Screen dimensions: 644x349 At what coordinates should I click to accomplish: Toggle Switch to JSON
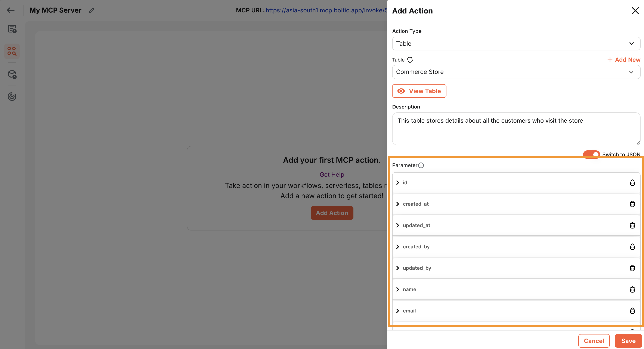[x=591, y=154]
